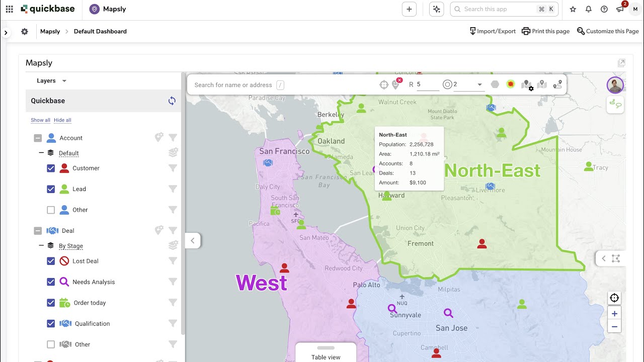Open the favorites star icon
Screen dimensions: 644x362
[x=573, y=9]
